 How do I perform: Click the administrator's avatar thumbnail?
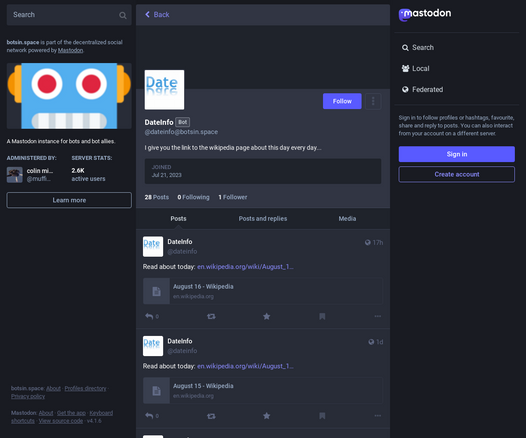15,175
